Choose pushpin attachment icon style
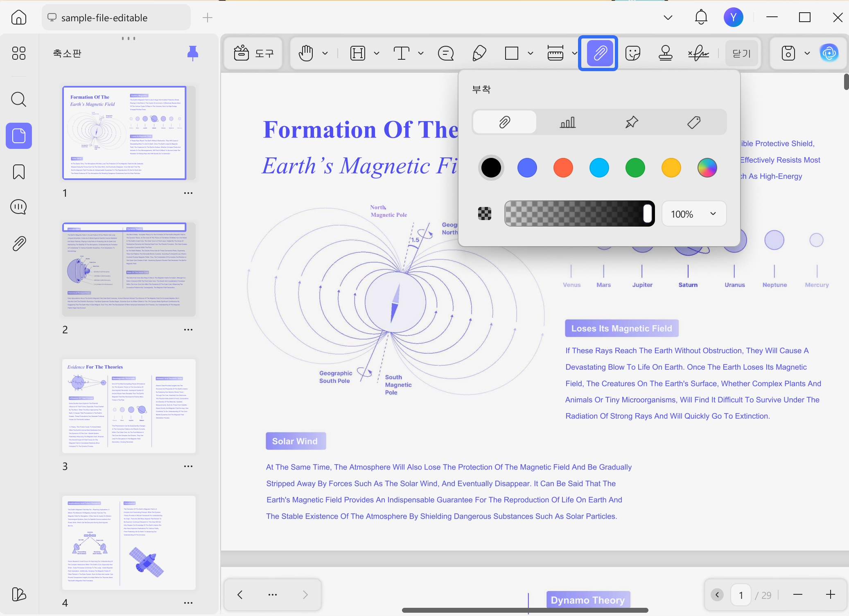This screenshot has height=616, width=849. pyautogui.click(x=631, y=122)
